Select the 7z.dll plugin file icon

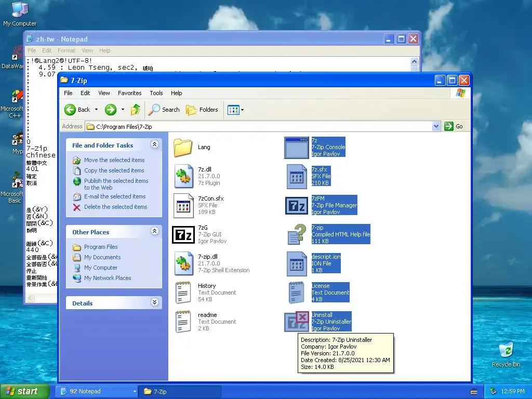(183, 176)
